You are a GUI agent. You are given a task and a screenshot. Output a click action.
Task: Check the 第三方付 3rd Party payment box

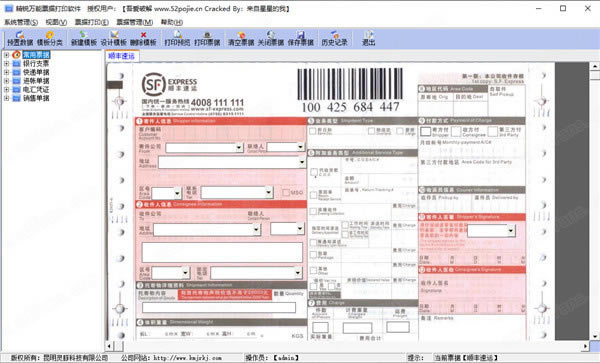tap(493, 132)
